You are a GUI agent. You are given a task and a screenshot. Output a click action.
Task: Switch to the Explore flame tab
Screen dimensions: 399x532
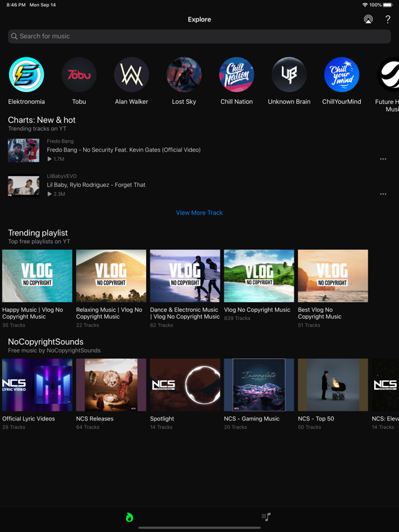[130, 517]
